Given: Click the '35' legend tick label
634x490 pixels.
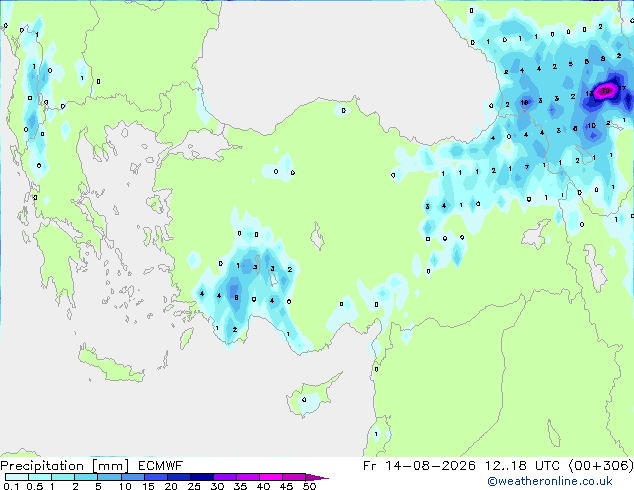Looking at the screenshot, I should click(x=240, y=486).
